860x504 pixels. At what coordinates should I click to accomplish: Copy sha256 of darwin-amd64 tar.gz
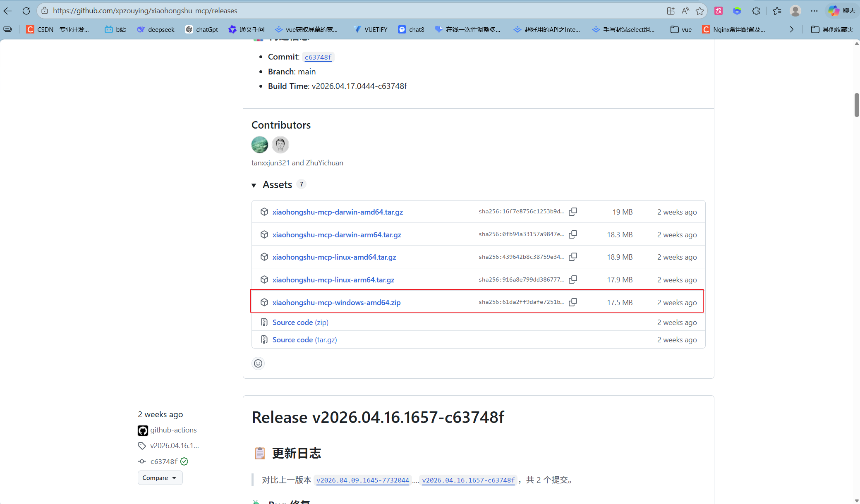573,212
